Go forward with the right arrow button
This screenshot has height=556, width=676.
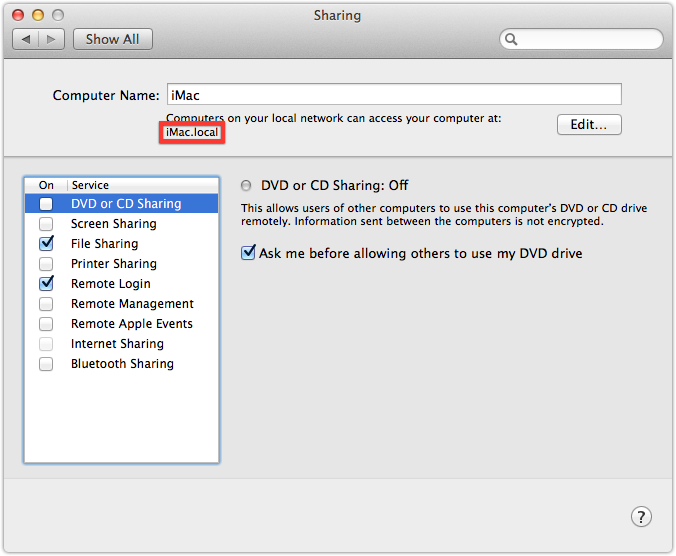pos(52,39)
